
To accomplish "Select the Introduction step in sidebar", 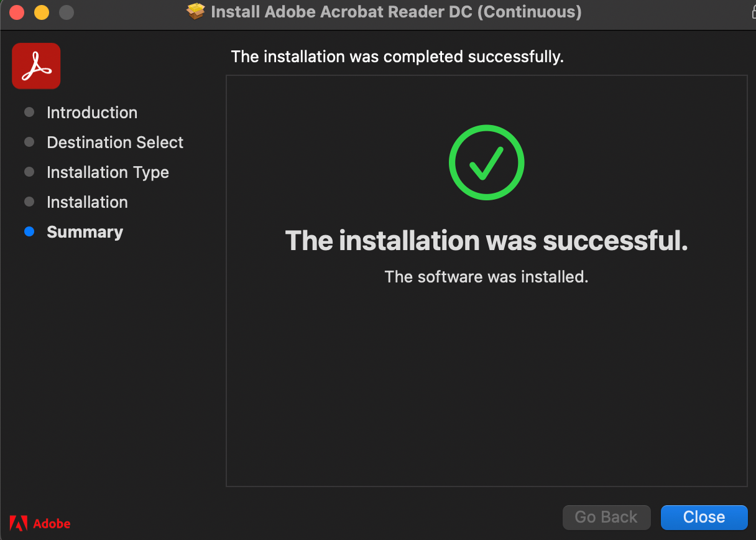I will (x=92, y=113).
